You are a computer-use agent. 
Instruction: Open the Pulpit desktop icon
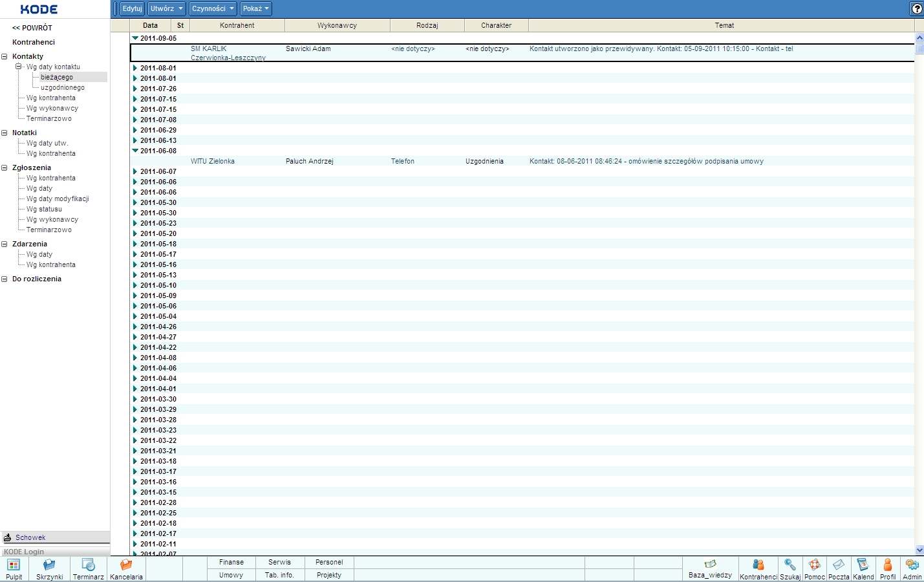point(14,569)
